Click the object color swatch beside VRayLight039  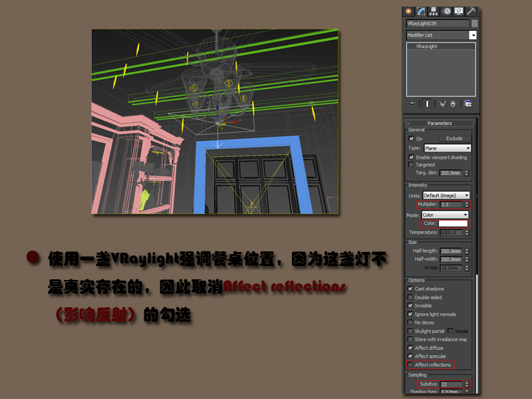[x=474, y=23]
